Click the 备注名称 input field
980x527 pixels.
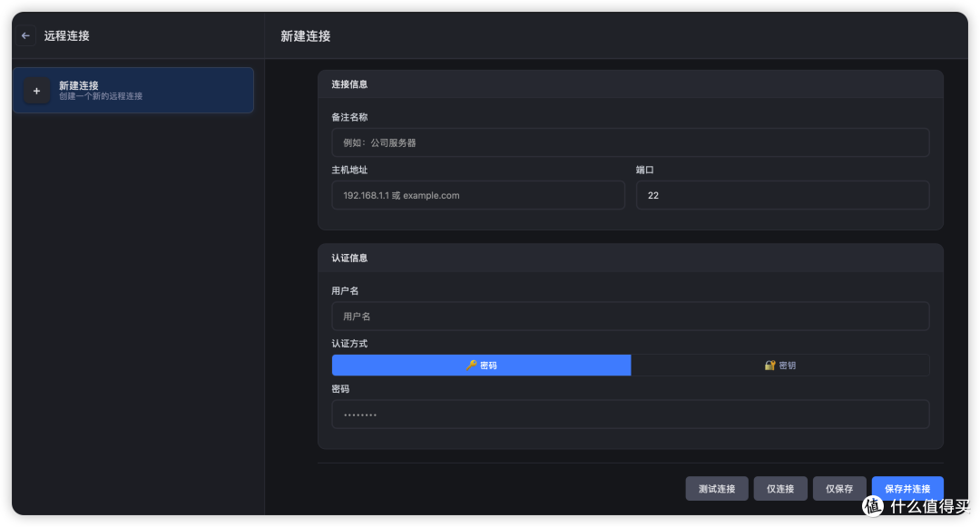tap(630, 142)
